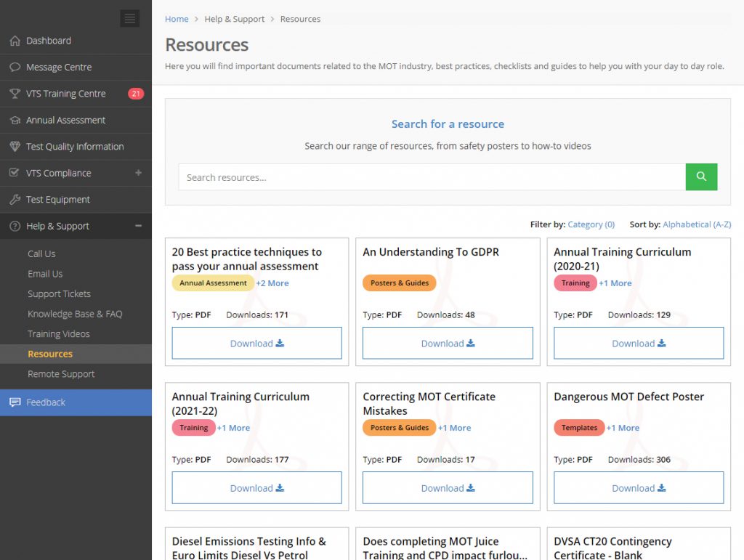Show +2 More categories on 20 Best practice card
The height and width of the screenshot is (560, 744).
272,283
